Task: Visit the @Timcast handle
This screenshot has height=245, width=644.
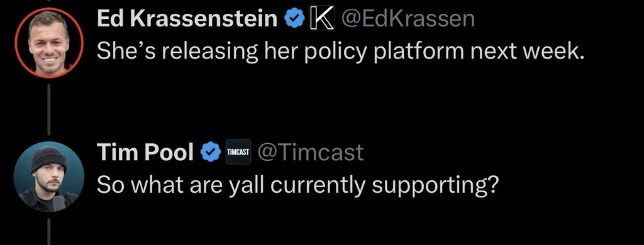Action: (x=311, y=152)
